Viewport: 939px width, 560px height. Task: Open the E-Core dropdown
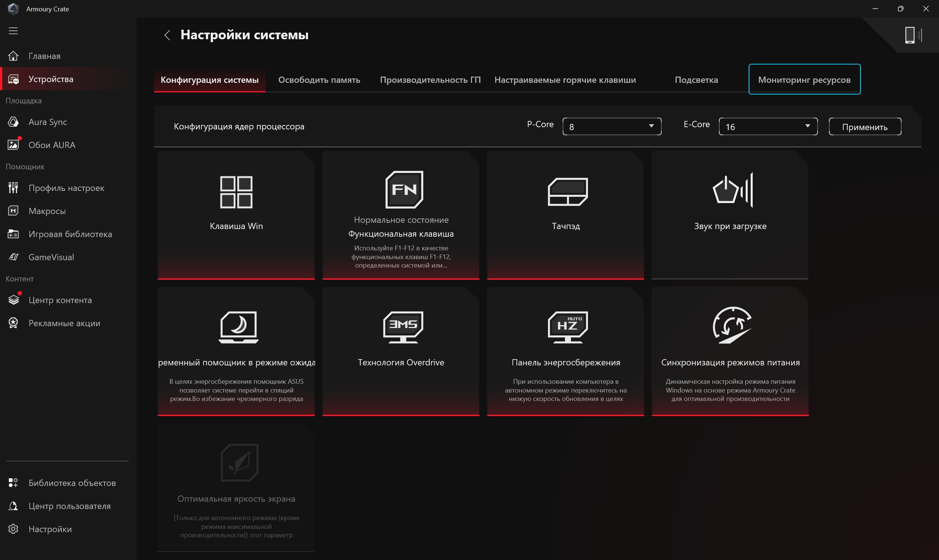(768, 126)
